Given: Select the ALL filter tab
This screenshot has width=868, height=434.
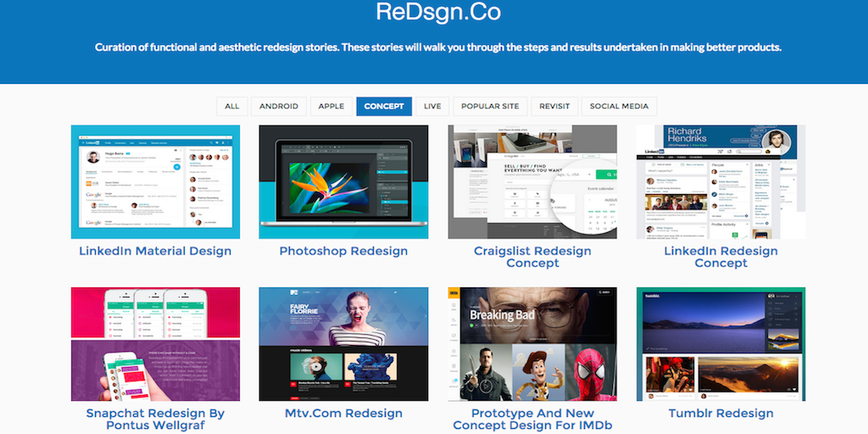Looking at the screenshot, I should coord(232,106).
